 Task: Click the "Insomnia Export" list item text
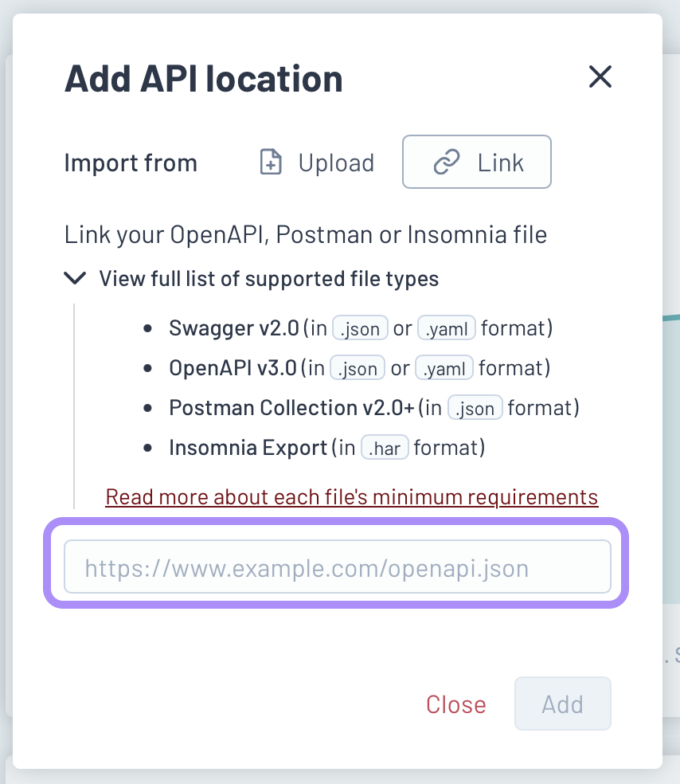(248, 448)
